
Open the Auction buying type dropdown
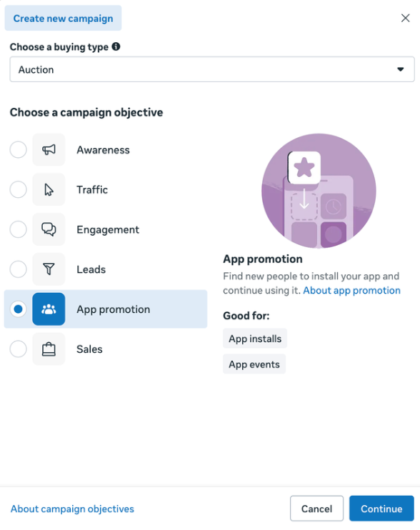[x=212, y=69]
